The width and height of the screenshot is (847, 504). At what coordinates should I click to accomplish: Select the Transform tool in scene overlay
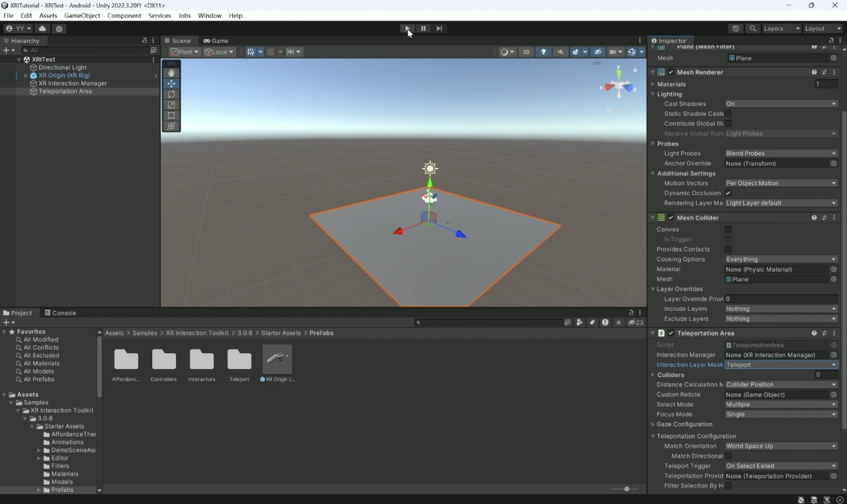coord(171,126)
